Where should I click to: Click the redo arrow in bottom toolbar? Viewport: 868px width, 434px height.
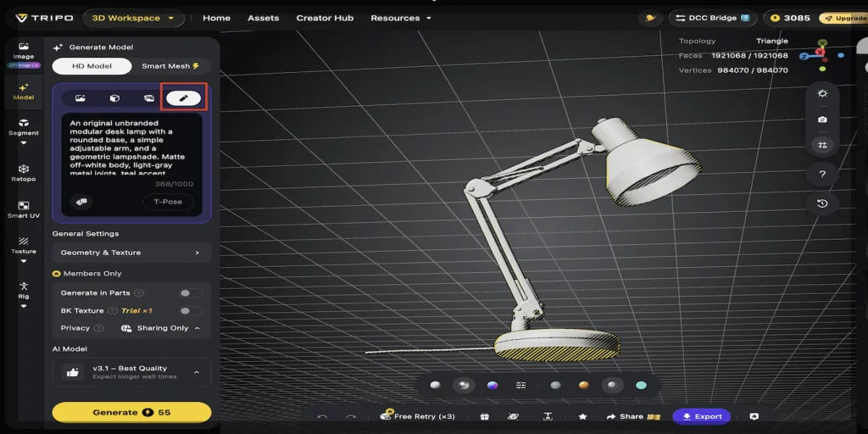point(351,416)
